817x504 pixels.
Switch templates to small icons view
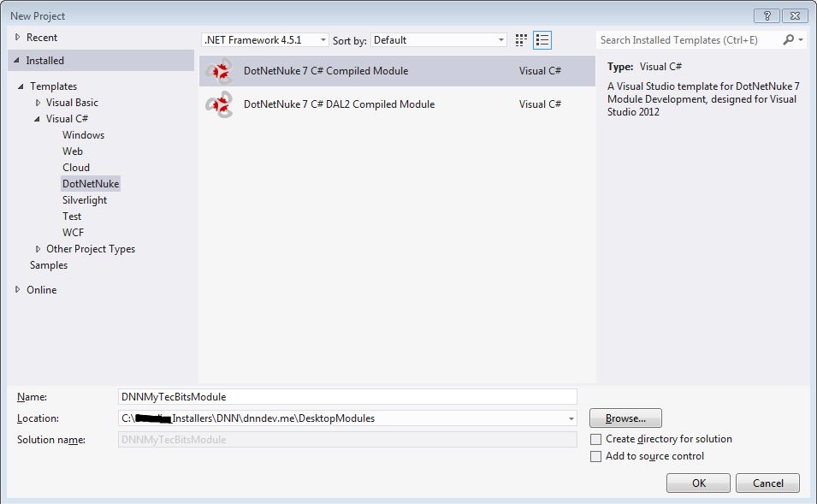[520, 39]
